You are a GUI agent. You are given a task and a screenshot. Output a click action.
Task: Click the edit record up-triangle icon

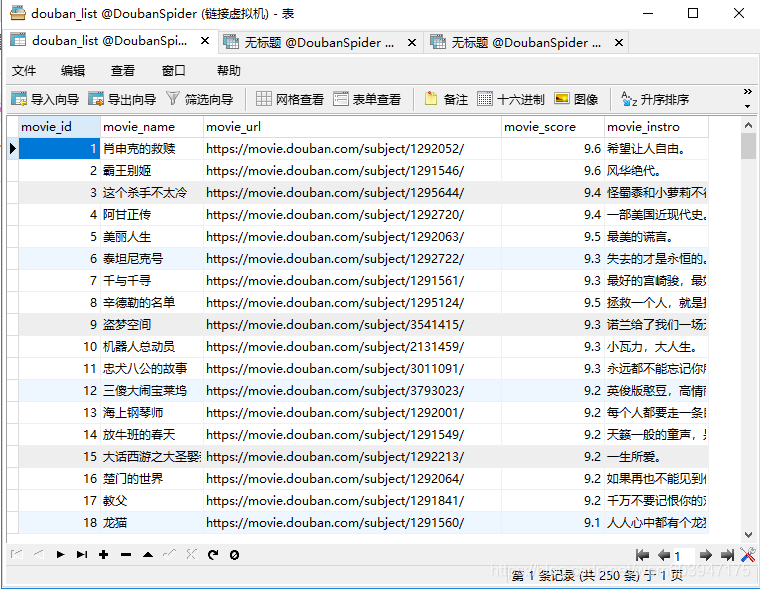tap(148, 554)
